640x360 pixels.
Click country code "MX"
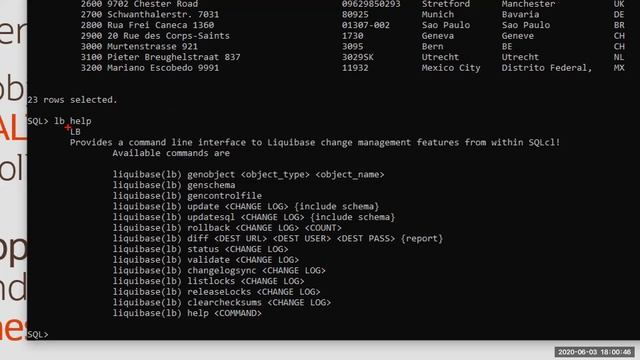pyautogui.click(x=619, y=68)
